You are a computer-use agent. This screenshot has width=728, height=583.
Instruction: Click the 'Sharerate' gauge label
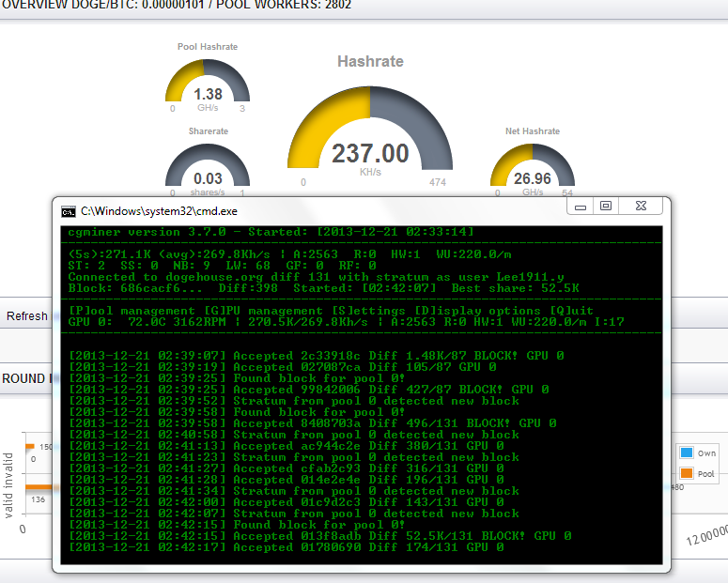click(208, 131)
